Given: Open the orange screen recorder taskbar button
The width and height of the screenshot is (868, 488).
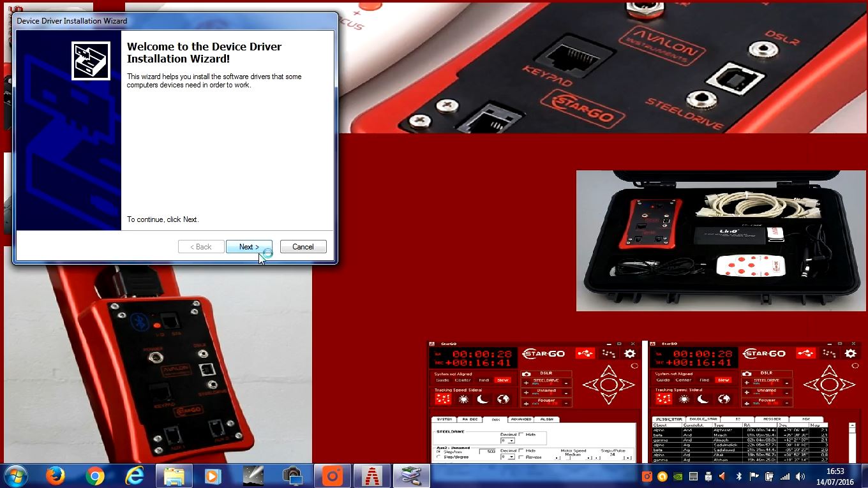Looking at the screenshot, I should pos(333,476).
